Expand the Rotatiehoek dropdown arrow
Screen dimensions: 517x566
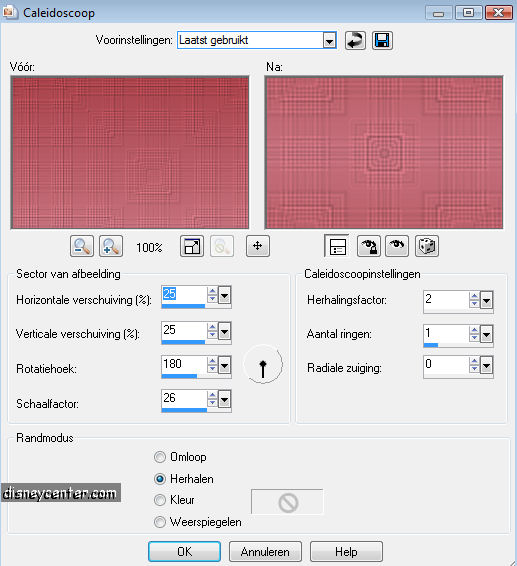click(x=224, y=366)
